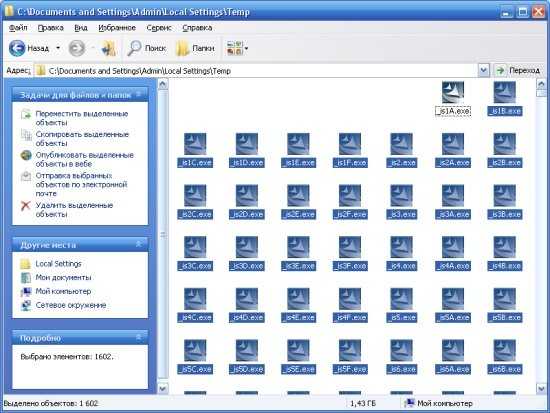Screen dimensions: 550x413
Task: Select the _is4F.exe file icon
Action: 350,299
